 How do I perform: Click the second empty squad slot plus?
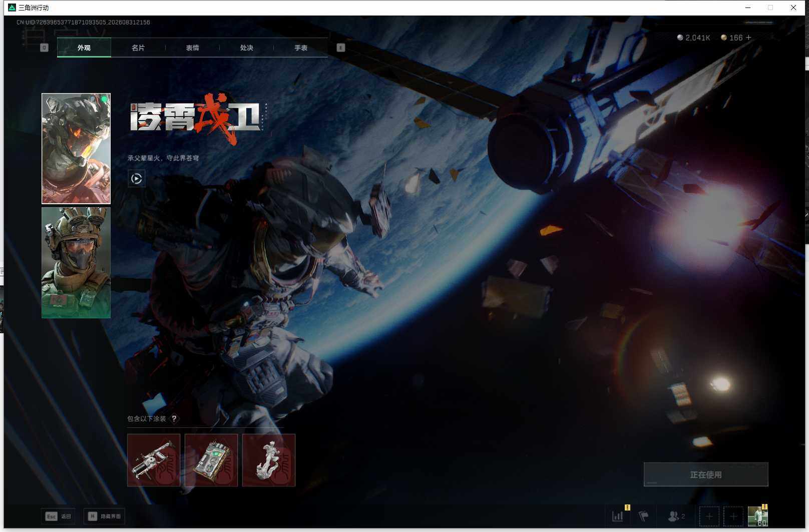733,516
